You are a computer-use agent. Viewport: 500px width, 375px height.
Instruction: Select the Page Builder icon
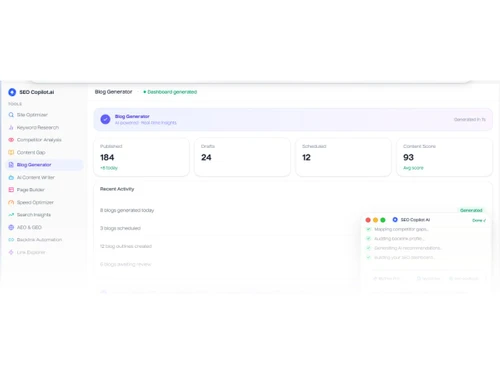[x=11, y=190]
